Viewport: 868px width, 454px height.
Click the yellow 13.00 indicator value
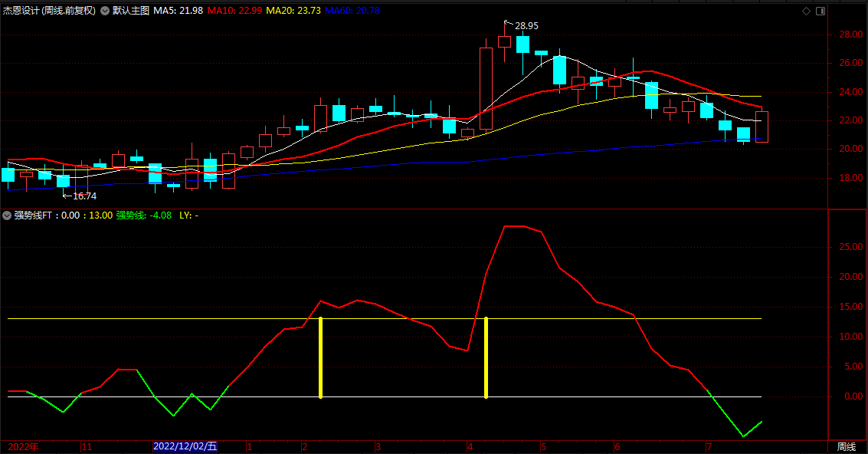(x=101, y=215)
